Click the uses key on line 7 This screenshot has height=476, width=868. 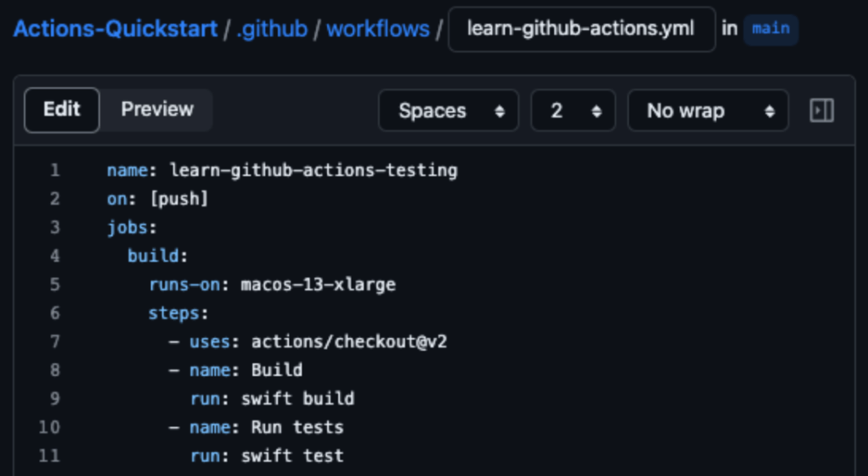[x=210, y=341]
